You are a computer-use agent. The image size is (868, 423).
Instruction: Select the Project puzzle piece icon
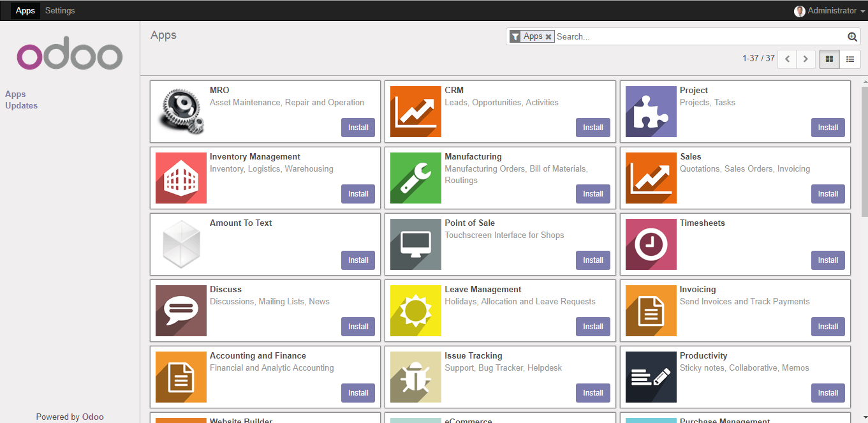(x=651, y=112)
